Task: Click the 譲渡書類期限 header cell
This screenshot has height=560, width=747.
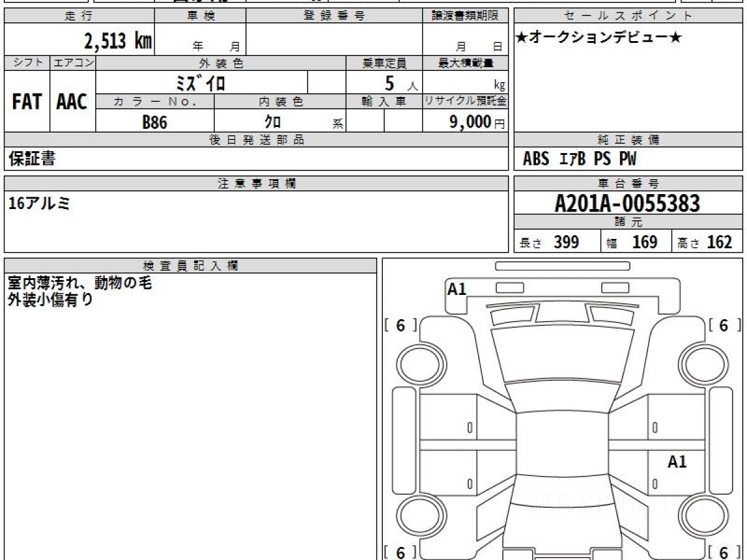Action: click(x=465, y=16)
